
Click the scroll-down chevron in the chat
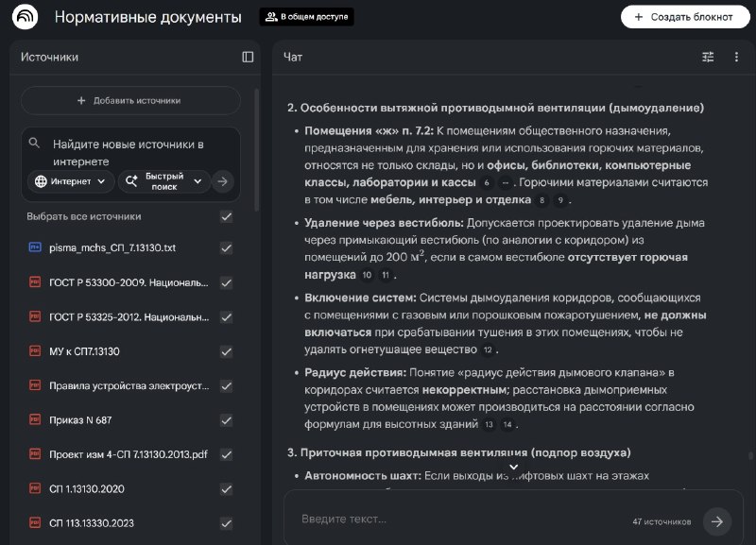coord(514,467)
